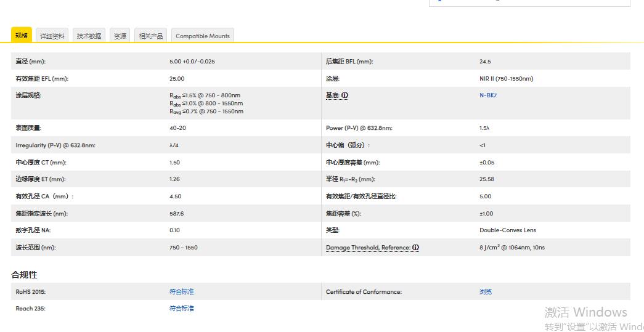This screenshot has width=644, height=332.
Task: Open the 详细资料 tab
Action: pyautogui.click(x=52, y=36)
